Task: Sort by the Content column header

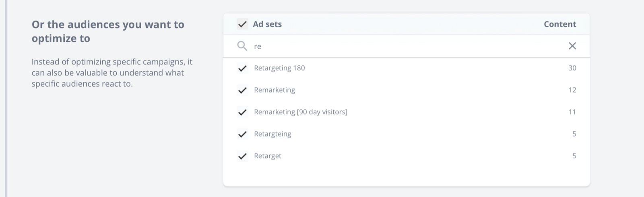Action: pos(560,24)
